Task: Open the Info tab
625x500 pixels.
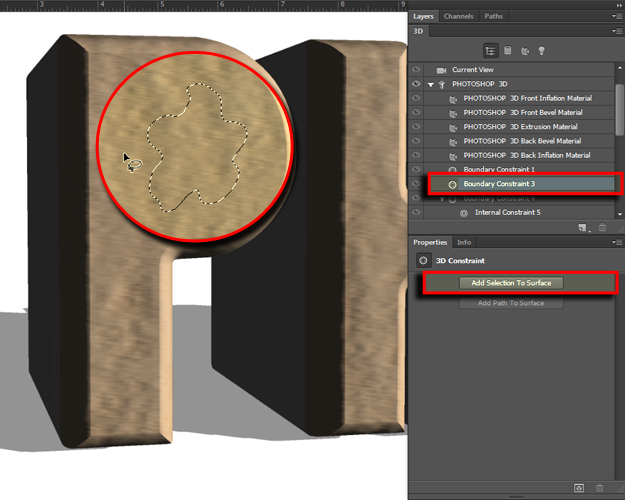Action: coord(464,243)
